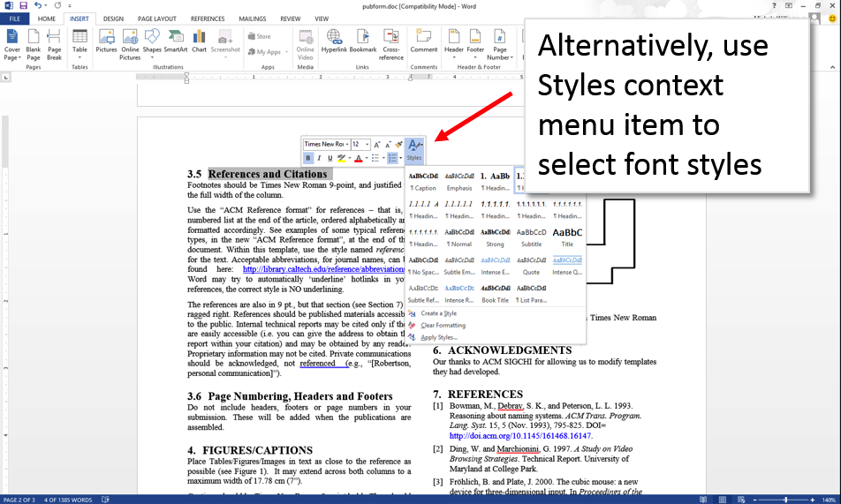
Task: Open the doi.acm.org reference link
Action: (x=520, y=436)
